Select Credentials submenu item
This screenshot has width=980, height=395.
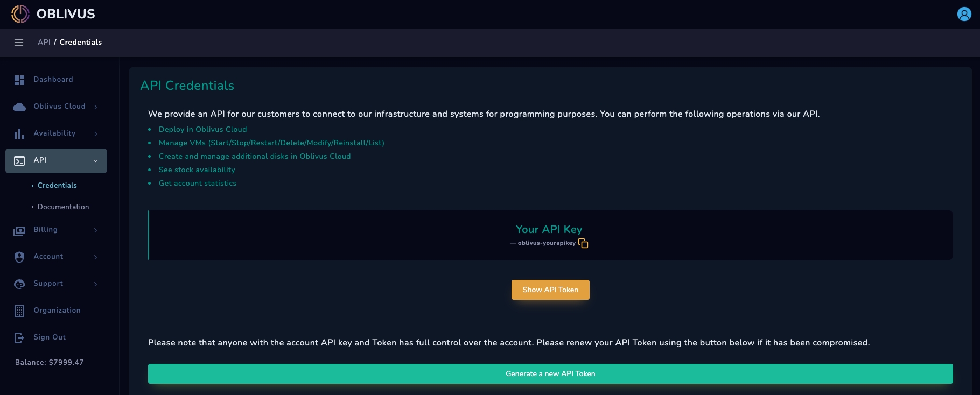coord(57,185)
